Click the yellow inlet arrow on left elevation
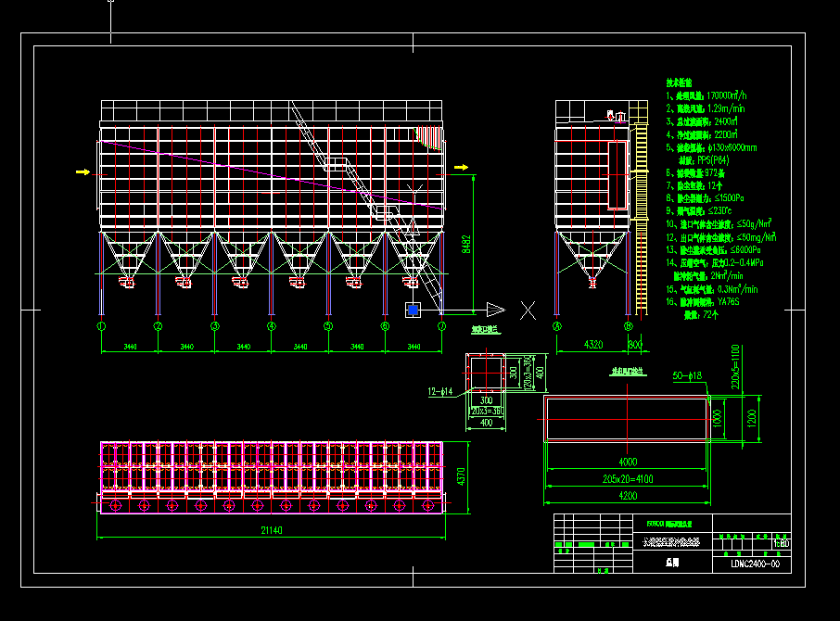840x621 pixels. pos(82,171)
